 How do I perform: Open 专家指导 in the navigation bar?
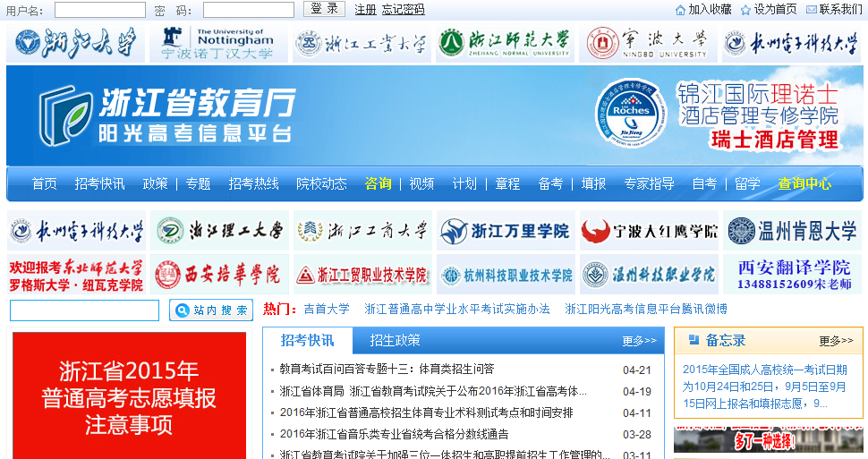click(x=650, y=183)
